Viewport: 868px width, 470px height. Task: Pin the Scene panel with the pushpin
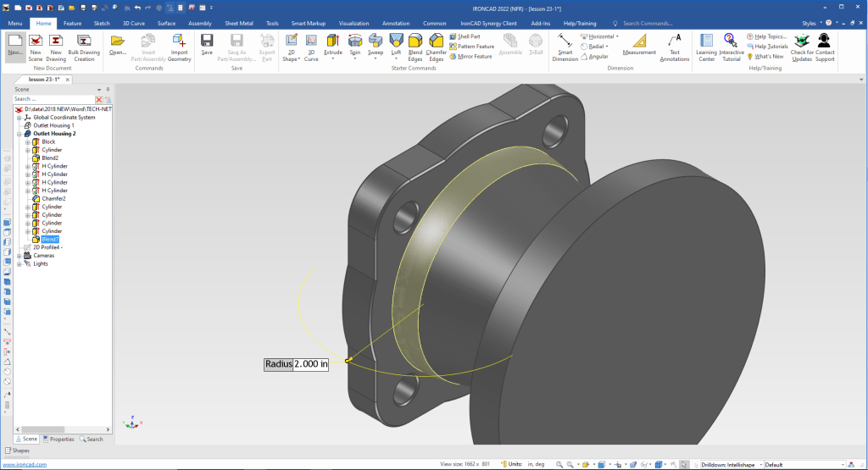108,89
